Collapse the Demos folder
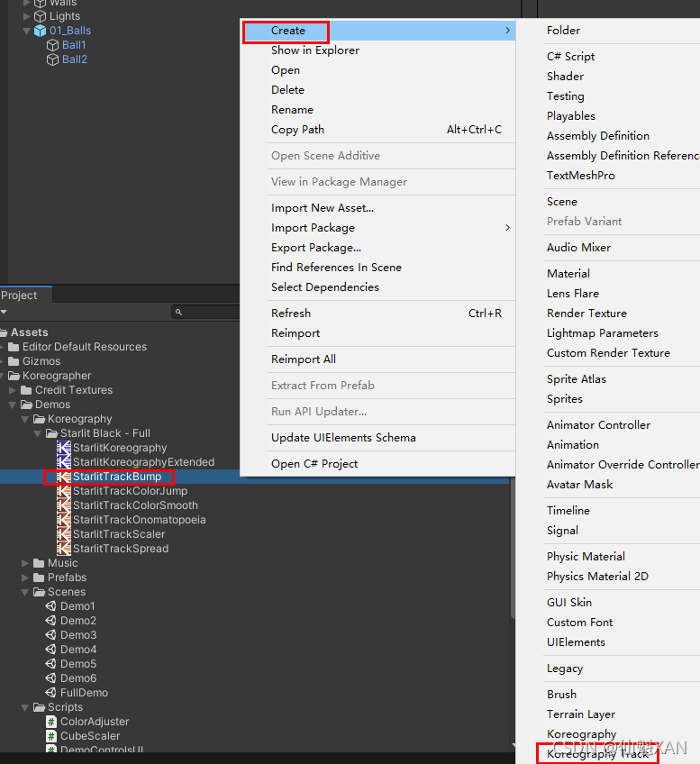The image size is (700, 764). [x=14, y=405]
